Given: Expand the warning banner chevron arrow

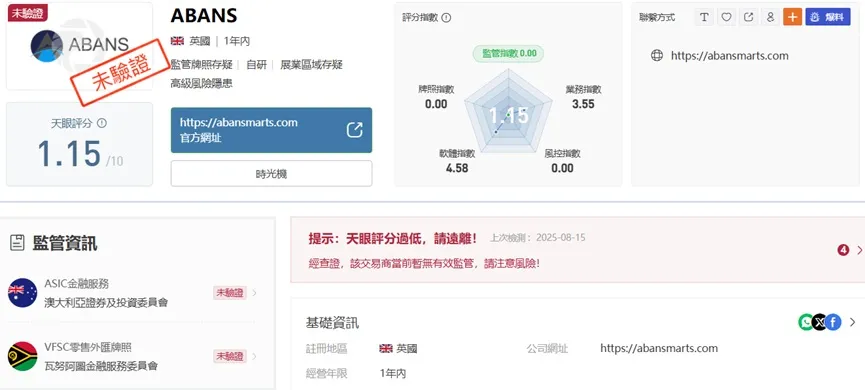Looking at the screenshot, I should coord(859,250).
